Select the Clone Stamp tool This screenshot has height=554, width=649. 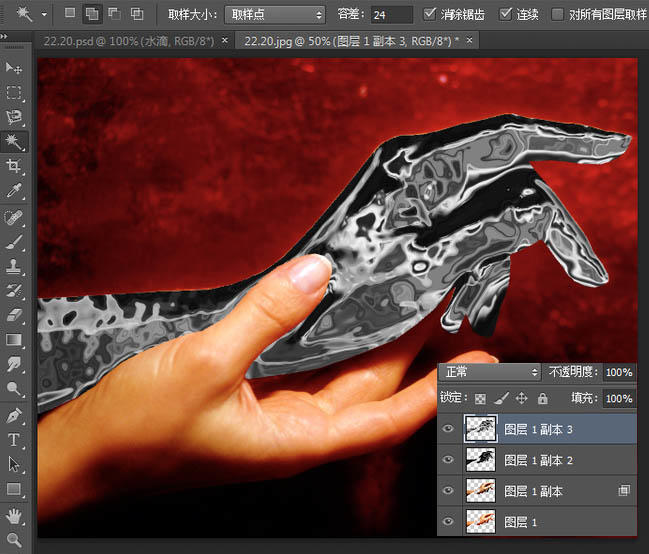point(14,266)
